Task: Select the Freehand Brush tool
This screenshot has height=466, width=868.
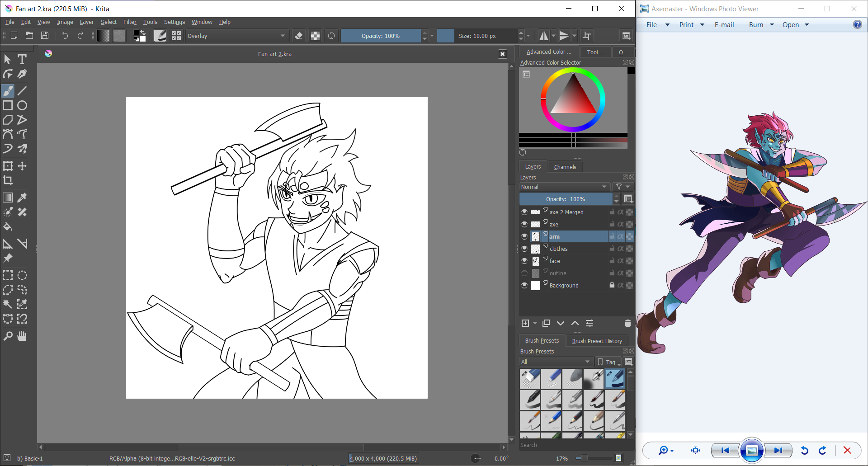Action: (x=8, y=91)
